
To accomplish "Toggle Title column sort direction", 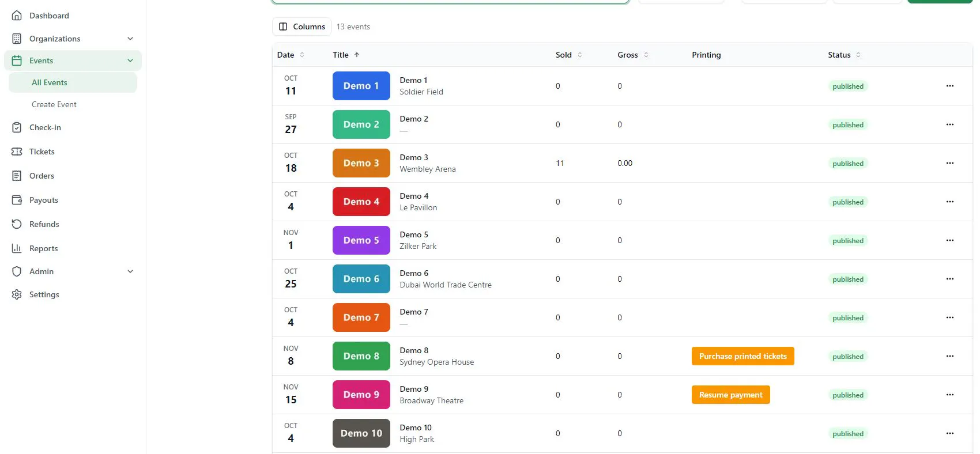I will 346,55.
